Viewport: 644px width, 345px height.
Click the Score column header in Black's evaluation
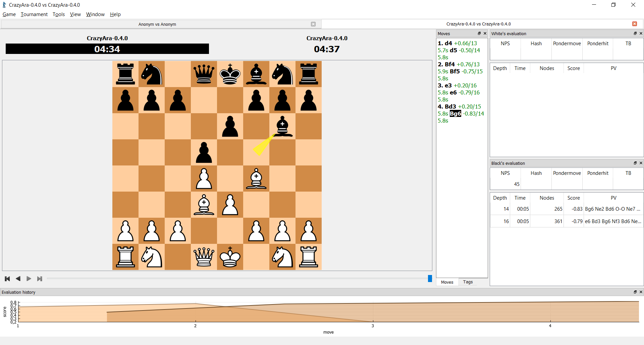click(x=574, y=198)
